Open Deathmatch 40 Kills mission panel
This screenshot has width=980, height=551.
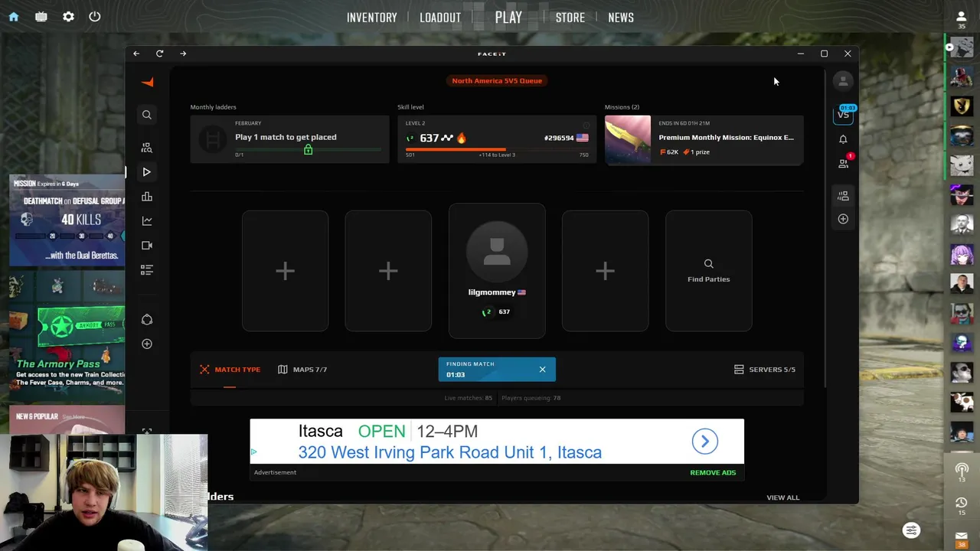[x=67, y=220]
